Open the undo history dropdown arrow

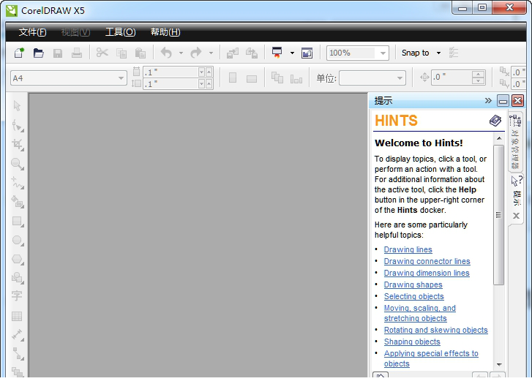[x=181, y=53]
